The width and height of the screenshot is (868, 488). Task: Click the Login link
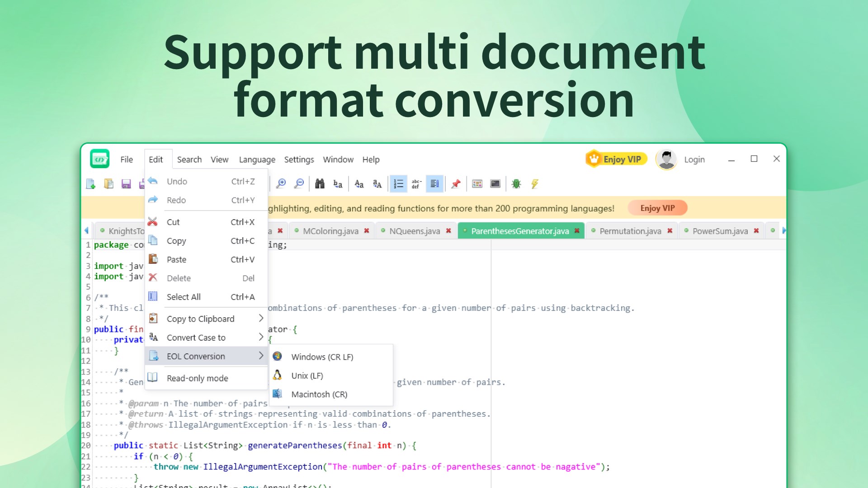pyautogui.click(x=694, y=160)
